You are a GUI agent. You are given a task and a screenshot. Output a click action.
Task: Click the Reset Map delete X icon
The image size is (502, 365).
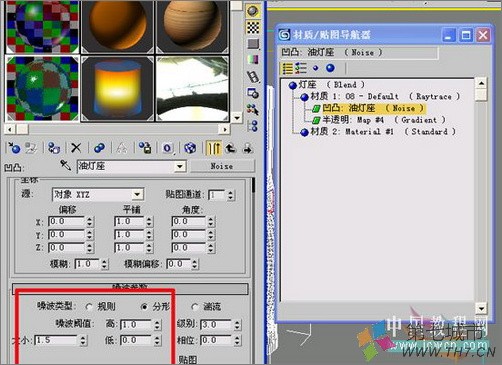tap(76, 148)
